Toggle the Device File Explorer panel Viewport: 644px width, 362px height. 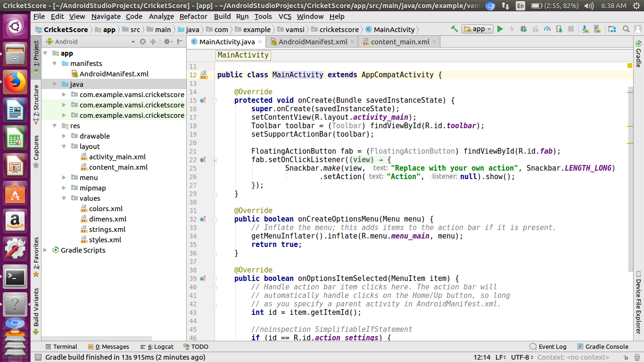pyautogui.click(x=638, y=303)
